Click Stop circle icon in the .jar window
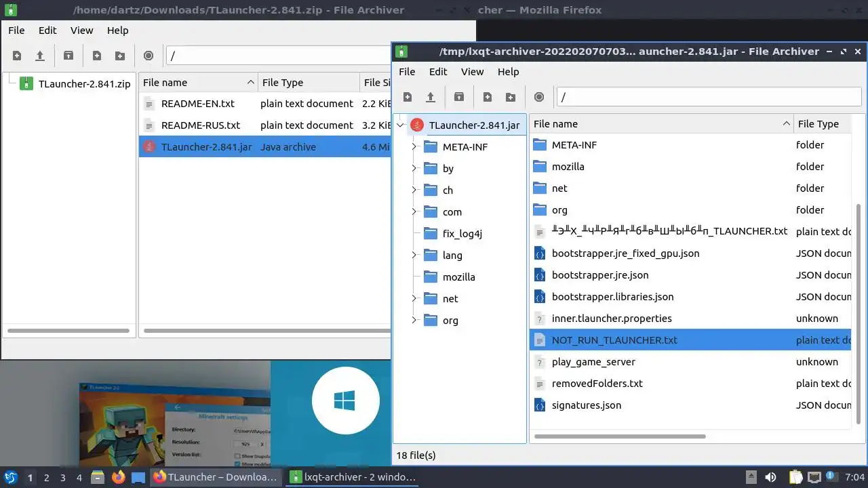Viewport: 868px width, 488px height. [539, 97]
